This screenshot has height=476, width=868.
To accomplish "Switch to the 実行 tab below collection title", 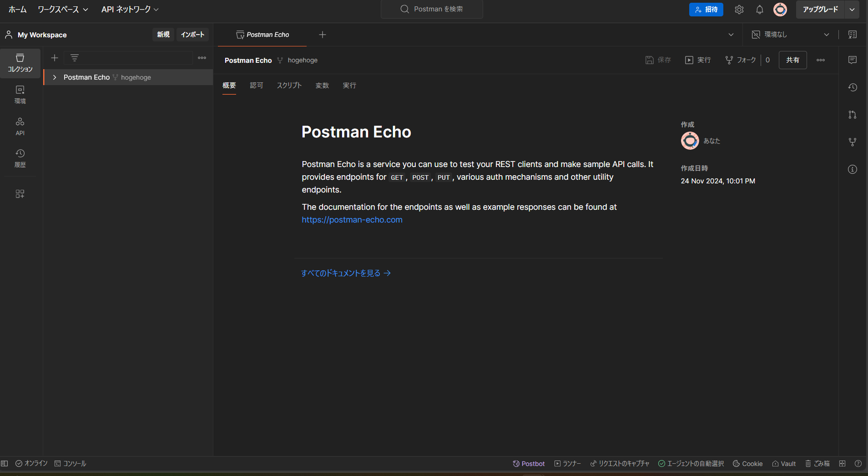I will [349, 86].
